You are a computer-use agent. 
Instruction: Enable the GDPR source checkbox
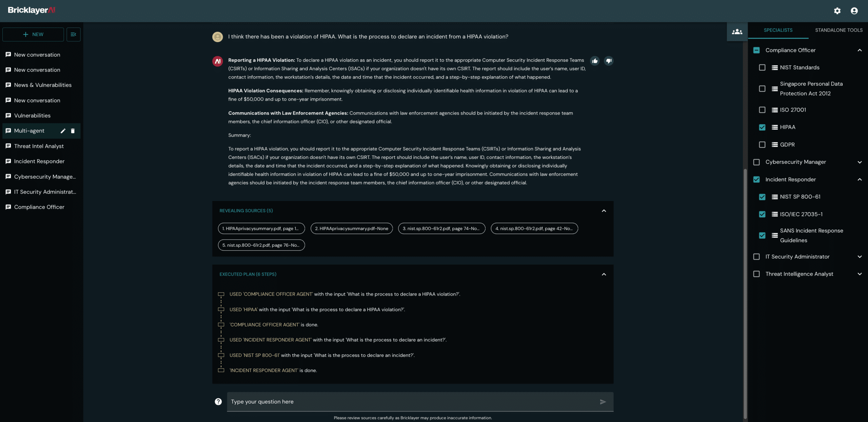763,144
